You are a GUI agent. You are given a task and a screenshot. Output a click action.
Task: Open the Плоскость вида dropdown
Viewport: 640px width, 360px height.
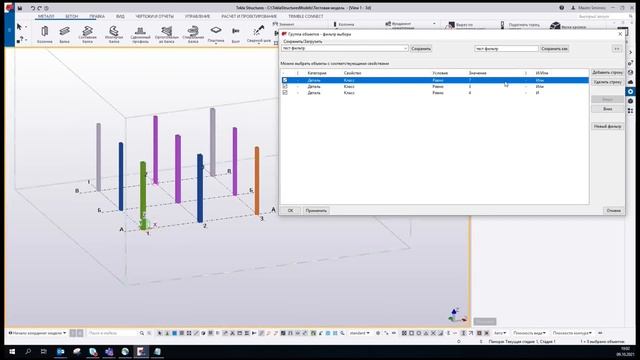pyautogui.click(x=529, y=333)
